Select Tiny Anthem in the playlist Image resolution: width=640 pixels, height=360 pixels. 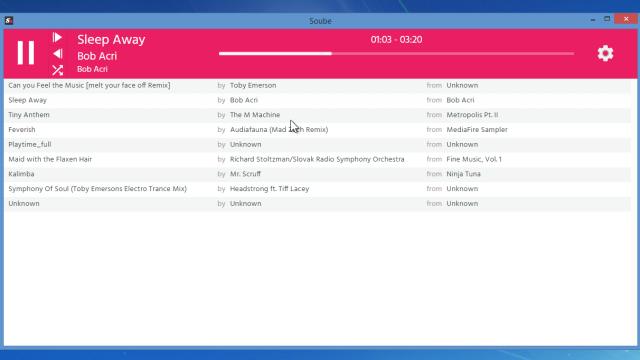pos(318,115)
